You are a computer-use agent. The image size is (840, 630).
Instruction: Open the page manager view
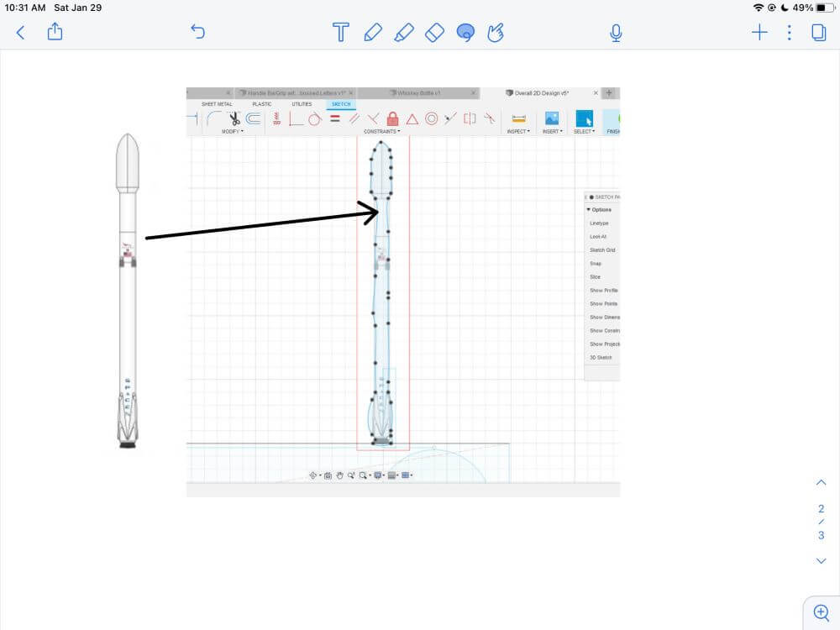pyautogui.click(x=818, y=32)
